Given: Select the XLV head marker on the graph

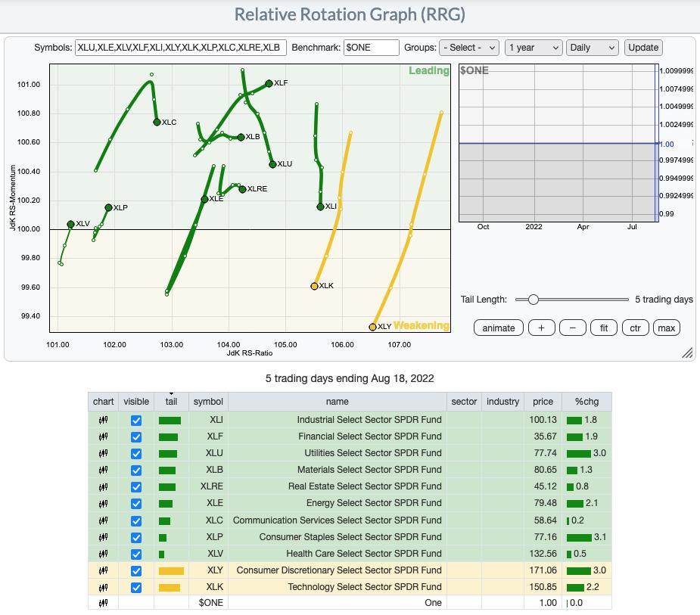Looking at the screenshot, I should pos(70,224).
